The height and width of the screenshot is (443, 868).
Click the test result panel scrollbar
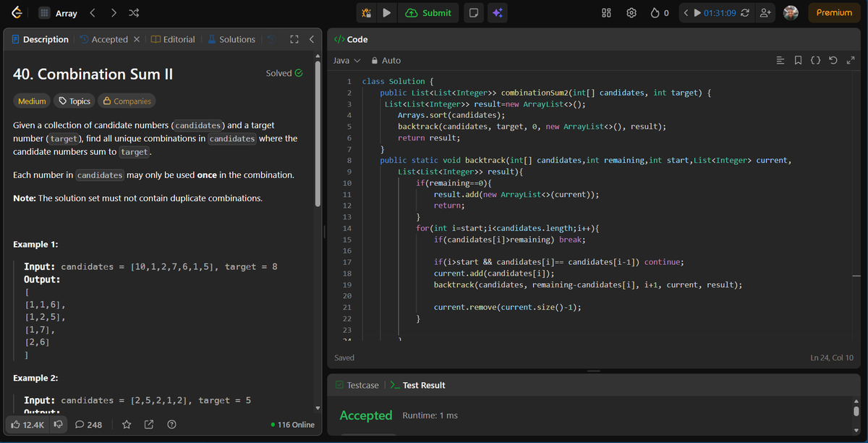coord(856,410)
